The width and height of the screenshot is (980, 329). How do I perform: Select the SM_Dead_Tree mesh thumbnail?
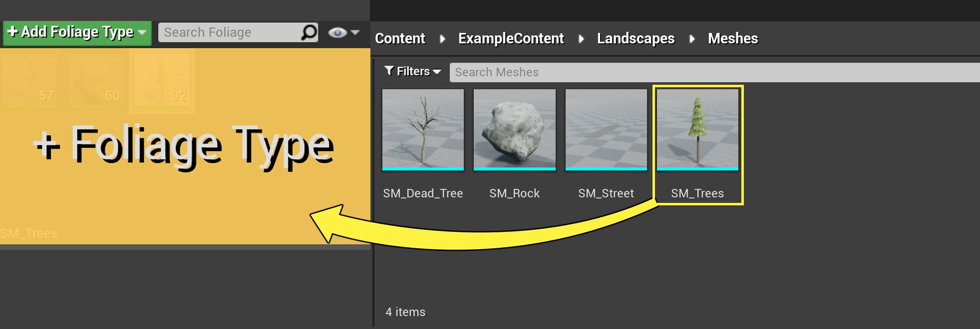(x=423, y=130)
